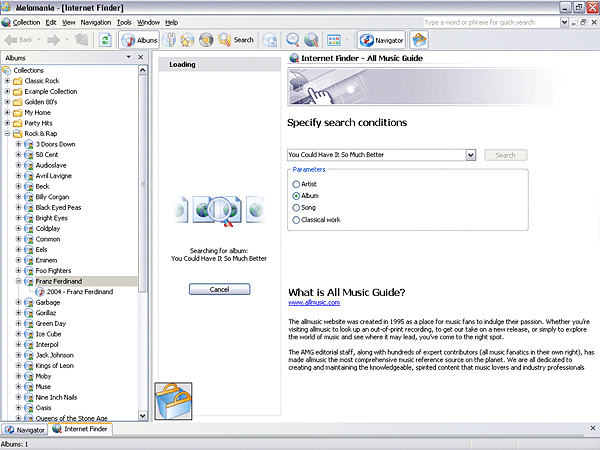Screen dimensions: 600x450
Task: Open the Navigator from the toolbar
Action: point(382,40)
